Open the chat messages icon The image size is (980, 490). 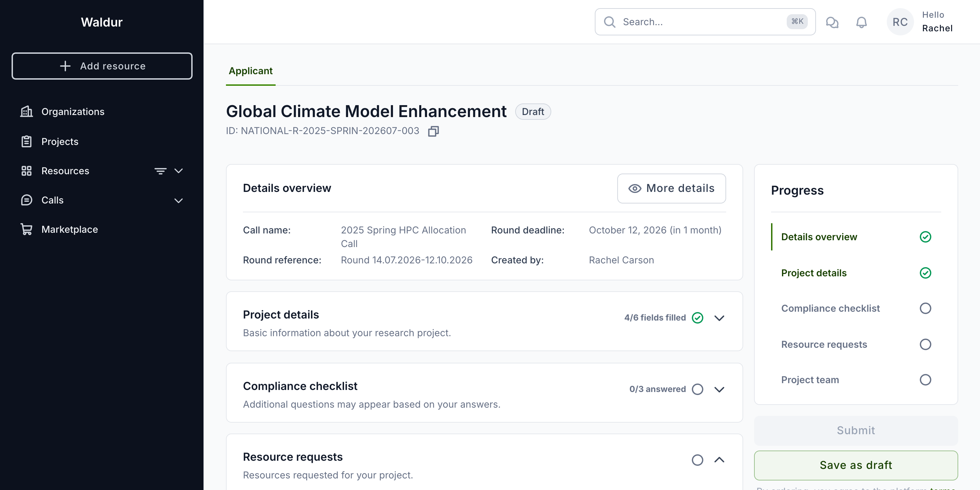832,22
